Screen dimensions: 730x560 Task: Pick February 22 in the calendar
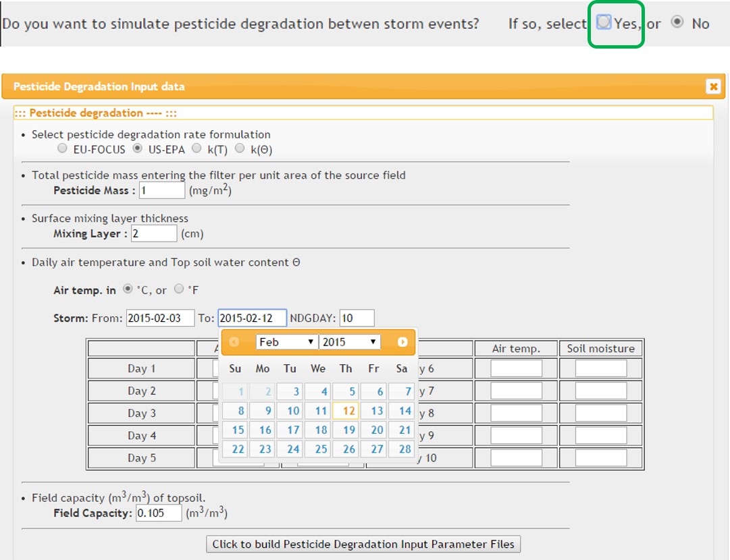235,449
